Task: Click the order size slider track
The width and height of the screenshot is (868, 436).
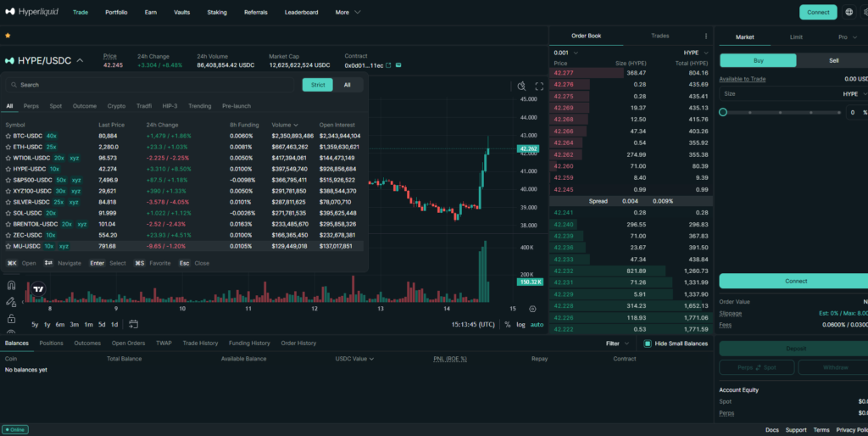Action: pos(781,113)
